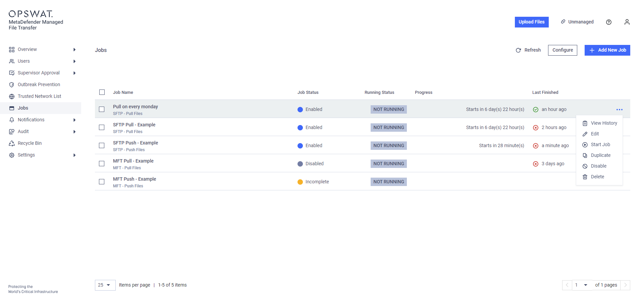Expand the Supervisor Approval submenu arrow

[x=74, y=73]
